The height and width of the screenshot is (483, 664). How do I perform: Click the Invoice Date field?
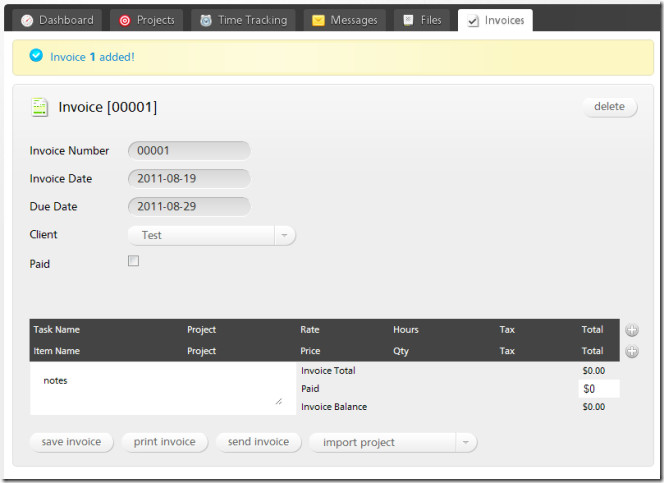pyautogui.click(x=189, y=179)
